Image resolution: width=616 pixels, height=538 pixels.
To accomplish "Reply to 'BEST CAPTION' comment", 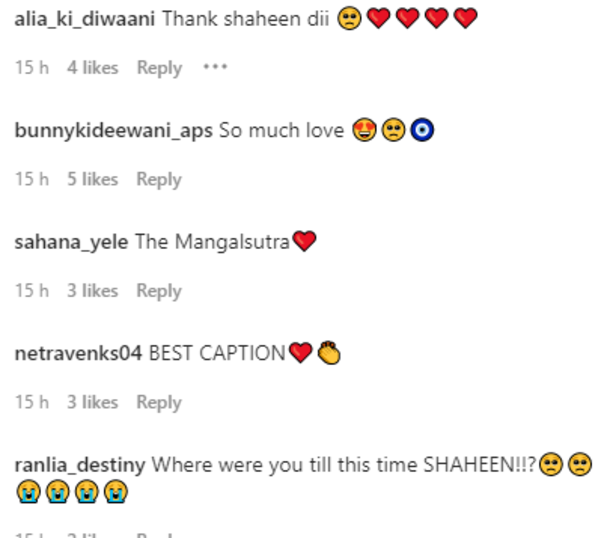I will coord(159,402).
